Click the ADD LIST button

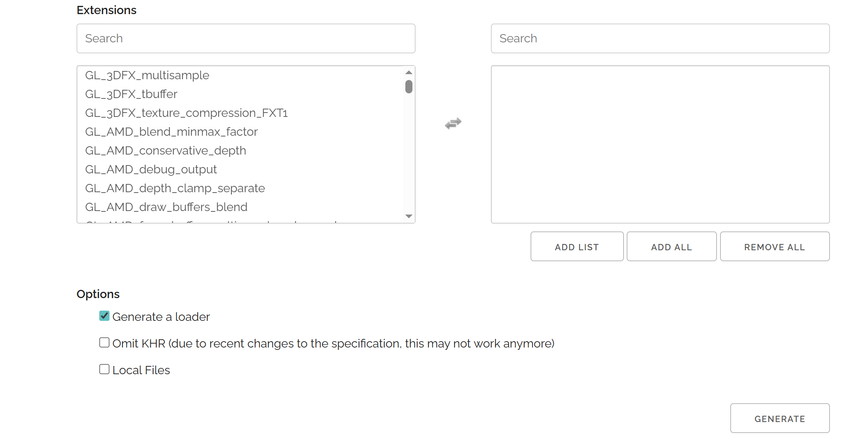(x=577, y=246)
